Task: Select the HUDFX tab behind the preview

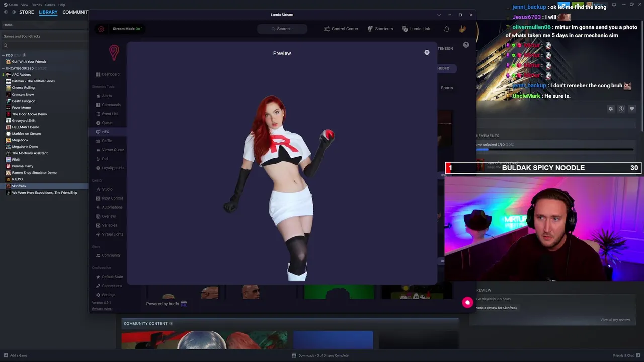Action: [443, 68]
